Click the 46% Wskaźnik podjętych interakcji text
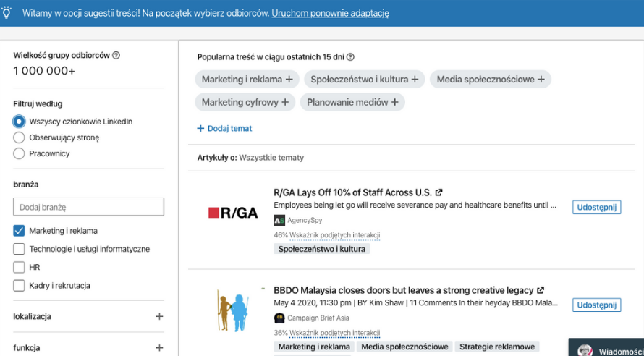Viewport: 644px width, 356px height. [327, 235]
